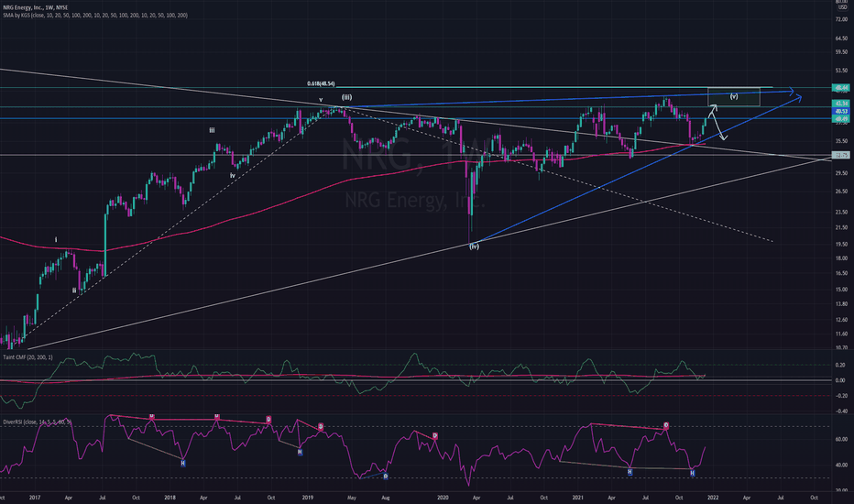Click the lowercase wave iv label
The width and height of the screenshot is (854, 504).
[x=233, y=175]
